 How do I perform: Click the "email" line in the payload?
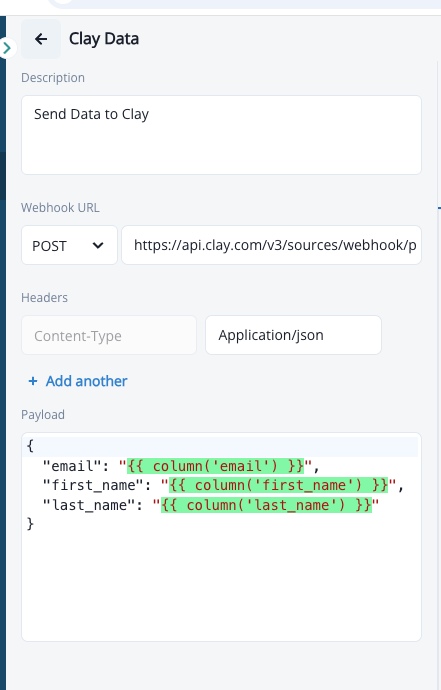click(180, 466)
